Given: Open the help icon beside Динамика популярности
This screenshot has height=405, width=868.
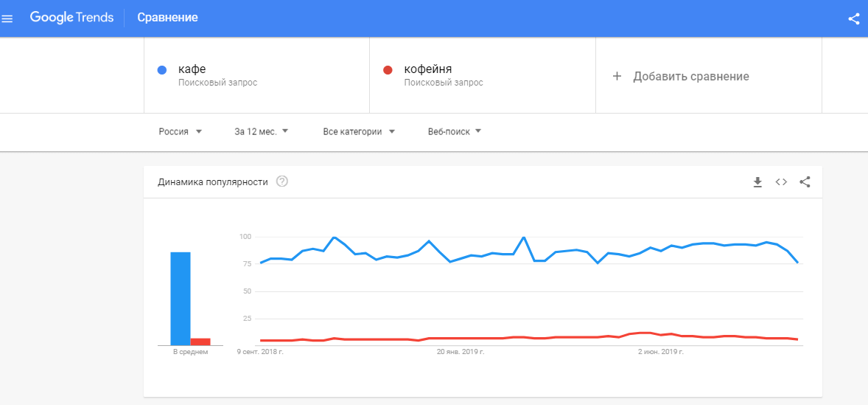Looking at the screenshot, I should coord(281,181).
